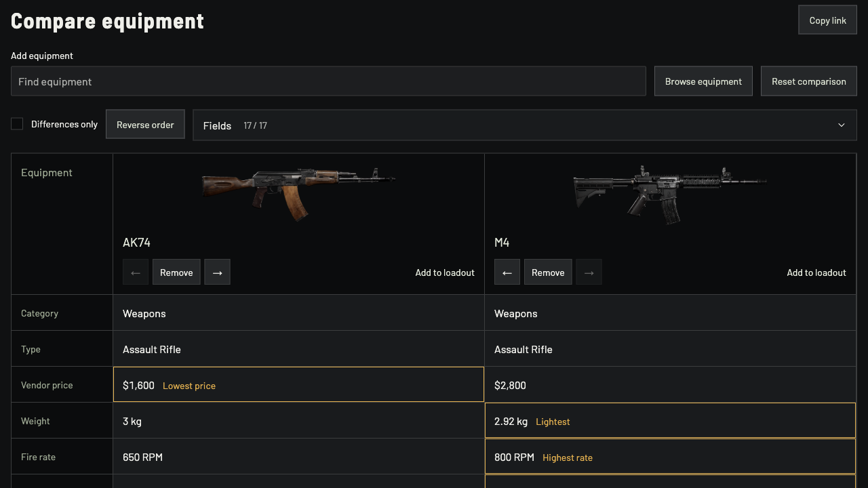Click the Type row header
This screenshot has width=868, height=488.
(62, 349)
